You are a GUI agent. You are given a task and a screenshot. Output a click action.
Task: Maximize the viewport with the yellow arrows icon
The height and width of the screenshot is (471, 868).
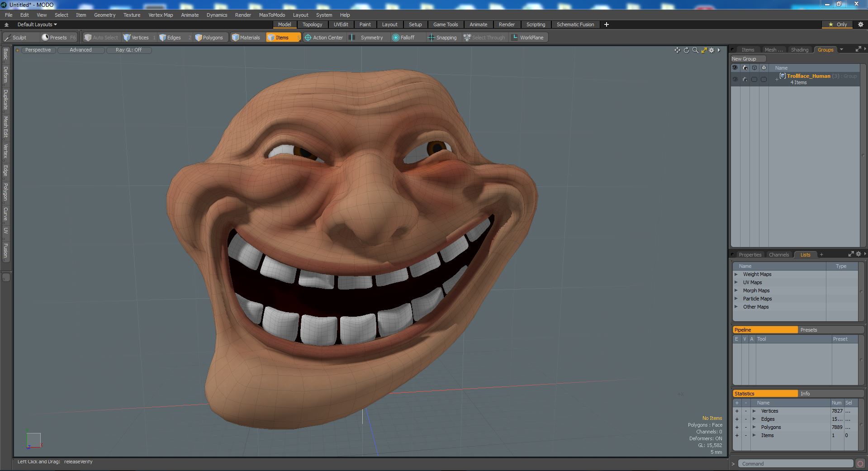click(x=704, y=50)
